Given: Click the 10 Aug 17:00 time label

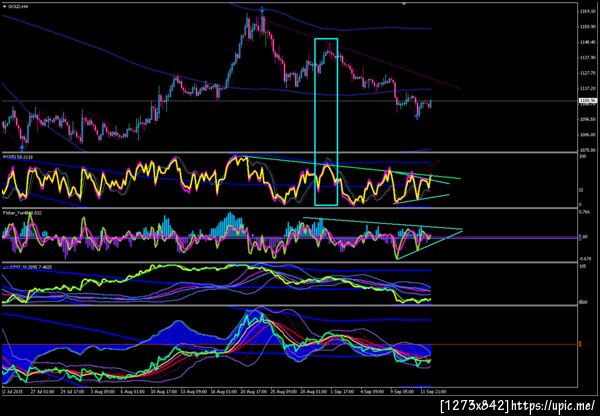Looking at the screenshot, I should point(164,392).
